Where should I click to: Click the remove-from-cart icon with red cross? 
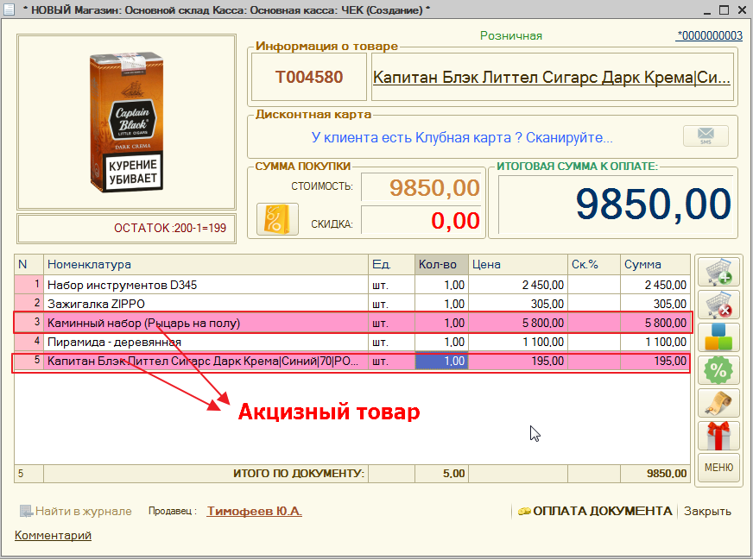point(718,305)
